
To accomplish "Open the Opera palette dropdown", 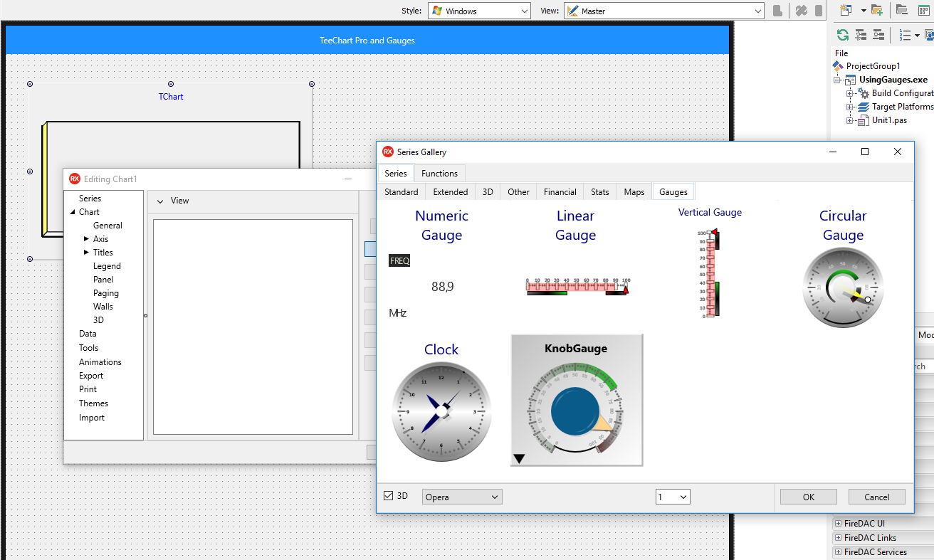I will [x=462, y=497].
